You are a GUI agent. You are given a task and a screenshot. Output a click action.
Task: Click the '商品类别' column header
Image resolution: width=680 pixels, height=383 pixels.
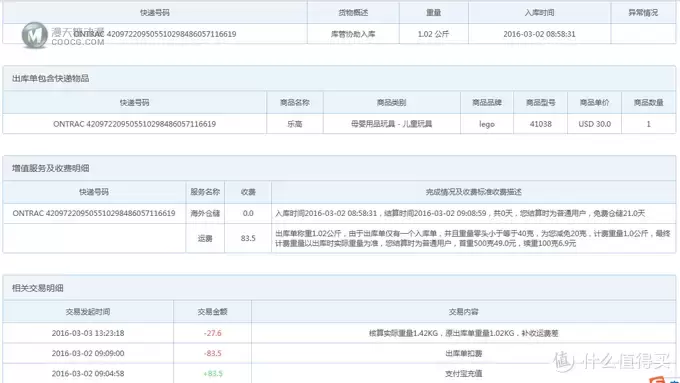click(x=391, y=102)
